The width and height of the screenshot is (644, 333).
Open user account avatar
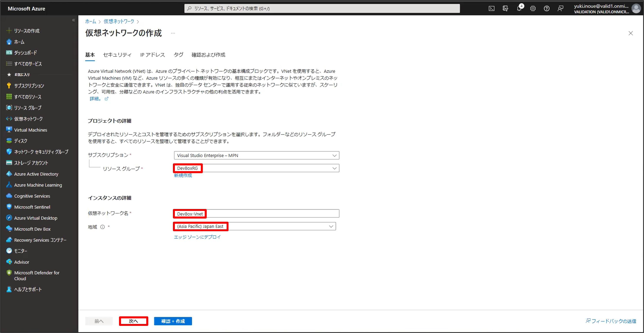click(x=636, y=8)
